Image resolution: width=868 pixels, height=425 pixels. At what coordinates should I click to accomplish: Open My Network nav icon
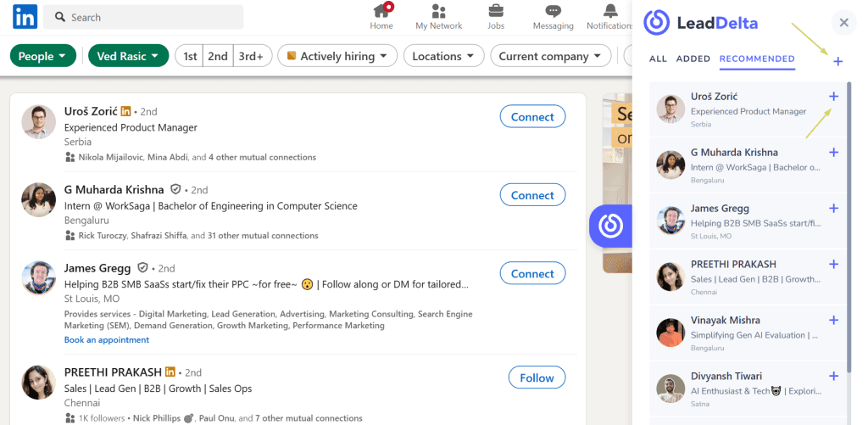point(438,17)
